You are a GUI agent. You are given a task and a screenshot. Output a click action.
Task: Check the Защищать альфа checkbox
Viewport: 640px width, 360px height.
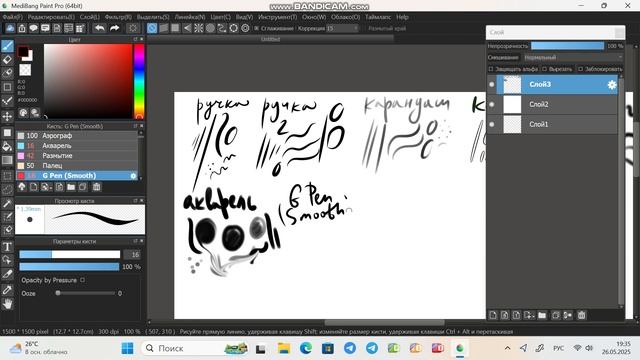click(491, 69)
